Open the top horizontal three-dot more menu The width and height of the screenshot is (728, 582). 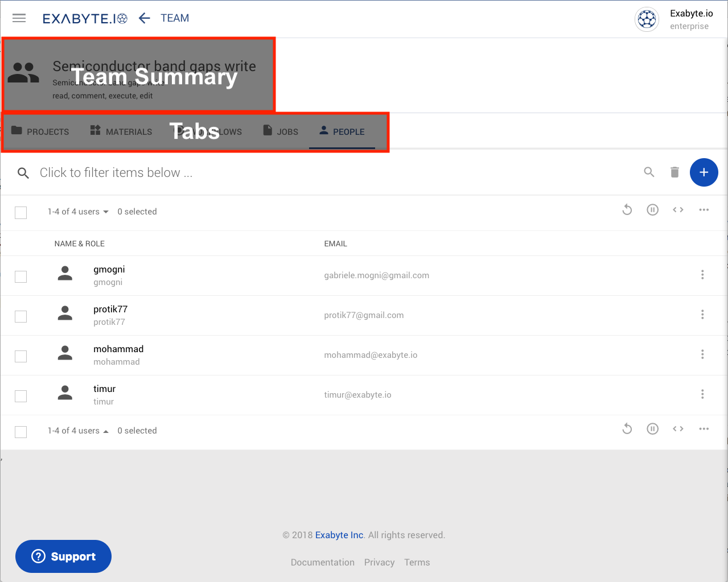[704, 210]
